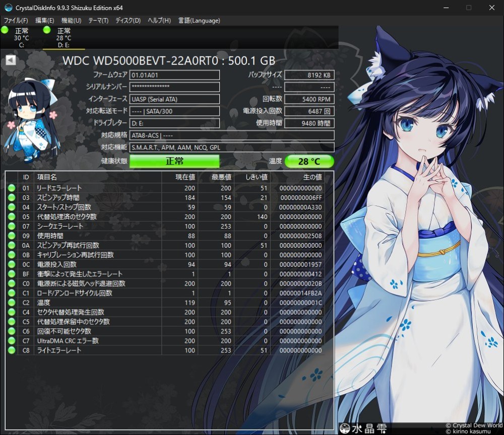The image size is (504, 435).
Task: Click status icon for ID C7 UltraDMA CRC
Action: click(x=12, y=341)
